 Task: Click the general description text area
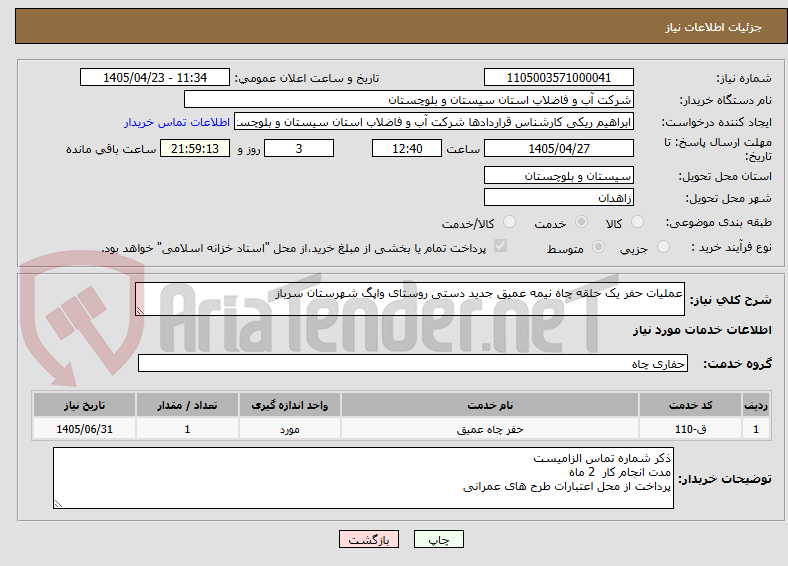tap(410, 299)
